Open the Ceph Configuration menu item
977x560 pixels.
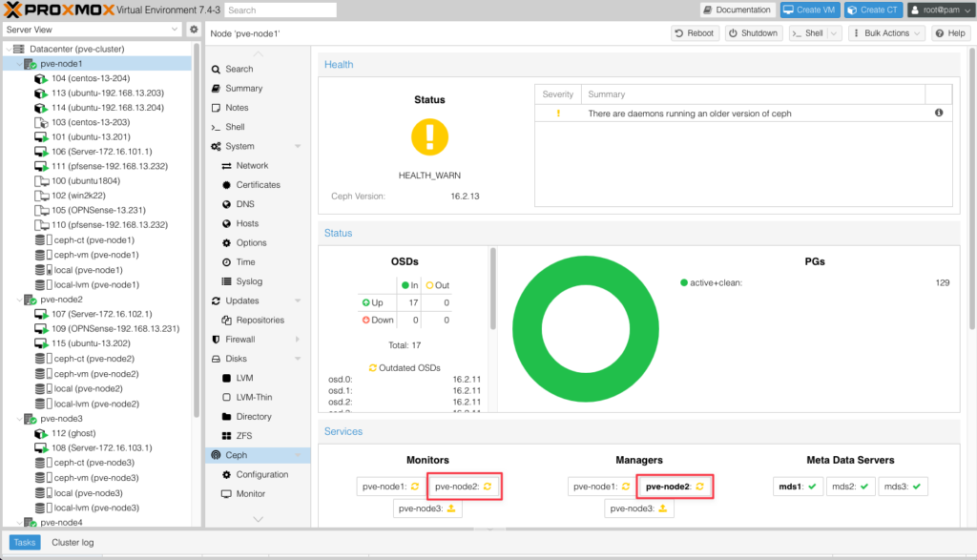point(261,475)
